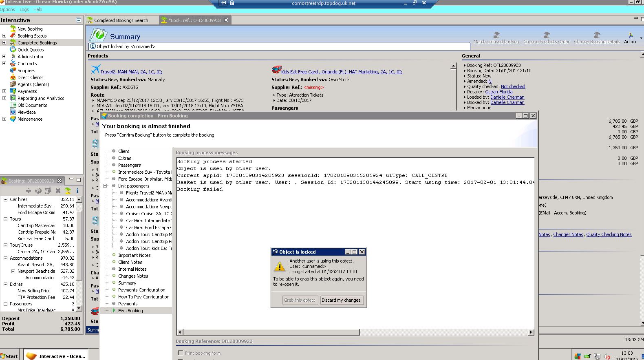Select the Firm Booking step
644x360 pixels.
click(130, 311)
